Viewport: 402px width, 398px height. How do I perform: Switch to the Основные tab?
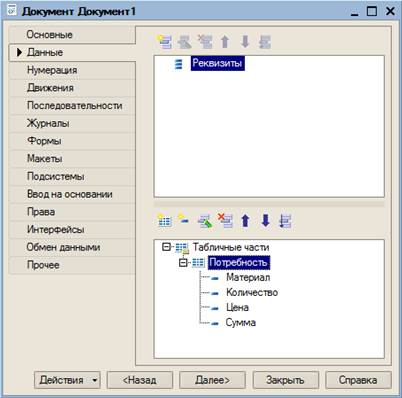point(72,35)
